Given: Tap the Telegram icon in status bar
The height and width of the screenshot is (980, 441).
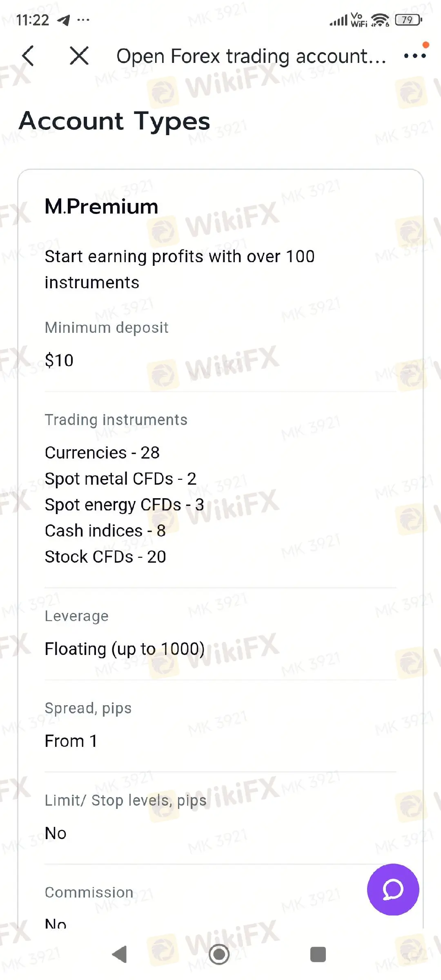Looking at the screenshot, I should pyautogui.click(x=63, y=20).
